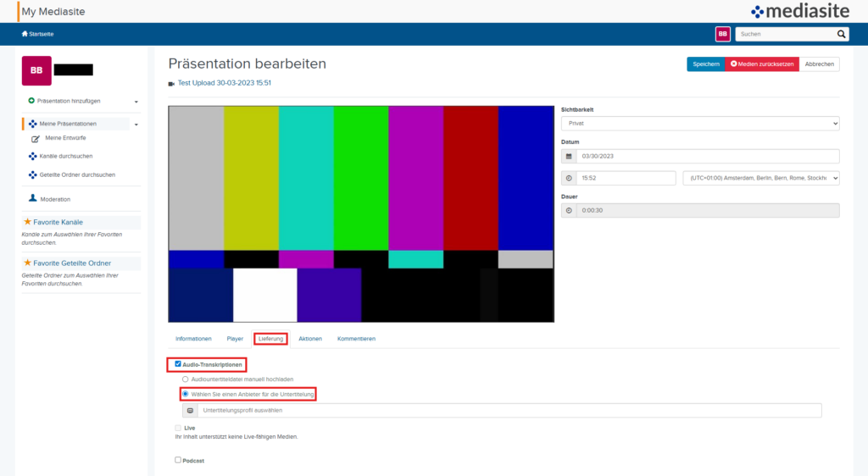The height and width of the screenshot is (476, 868).
Task: Uncheck the Audio-Transkriptionen checkbox
Action: 178,364
